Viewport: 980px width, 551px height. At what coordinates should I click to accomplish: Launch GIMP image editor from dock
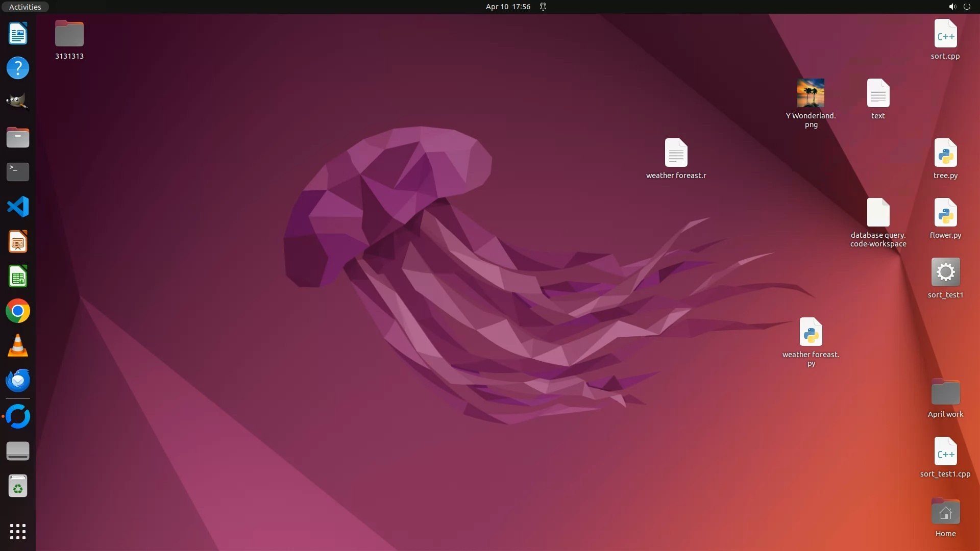click(18, 102)
